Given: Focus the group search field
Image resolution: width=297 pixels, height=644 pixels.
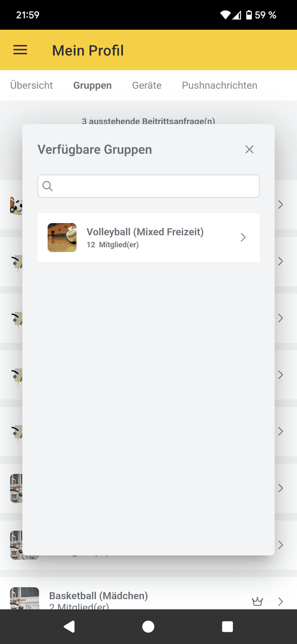Looking at the screenshot, I should click(x=148, y=186).
